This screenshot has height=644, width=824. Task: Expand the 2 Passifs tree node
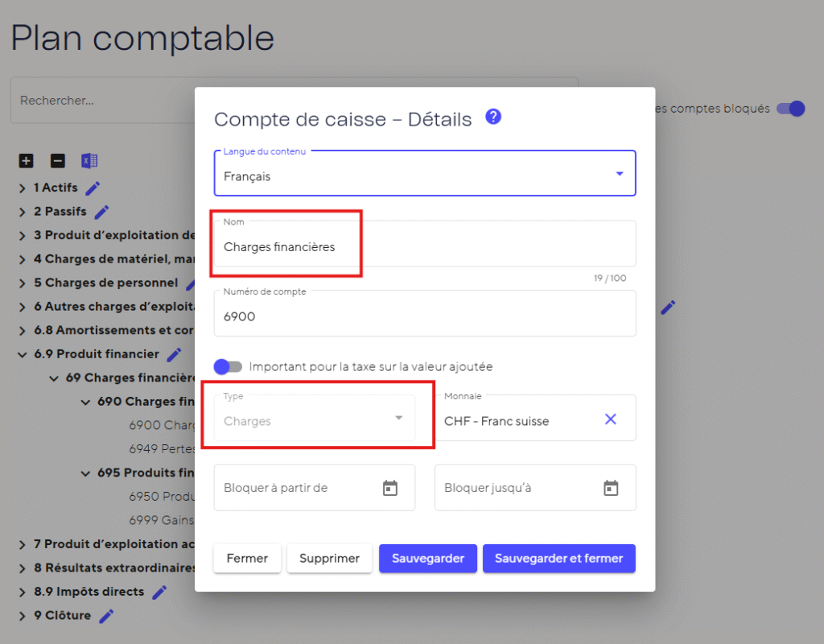click(23, 213)
